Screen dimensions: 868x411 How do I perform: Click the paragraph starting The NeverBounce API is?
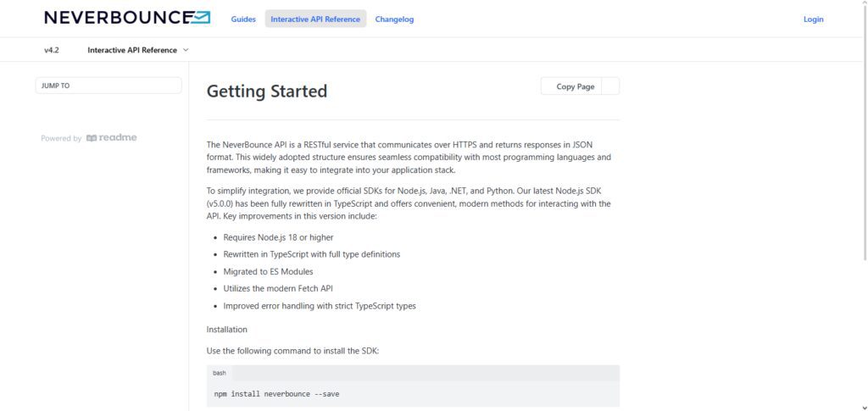[409, 157]
